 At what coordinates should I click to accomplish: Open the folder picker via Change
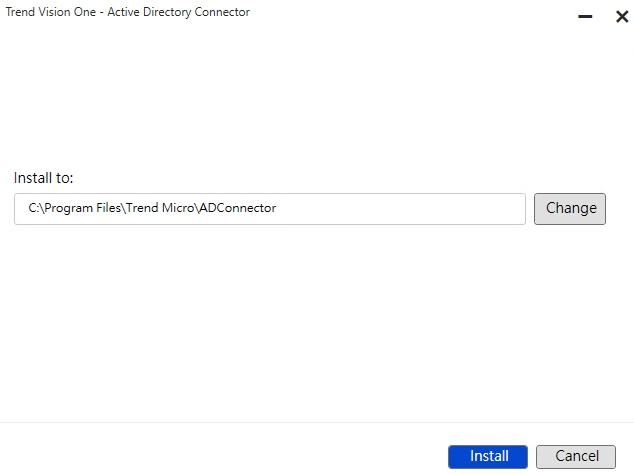coord(570,208)
